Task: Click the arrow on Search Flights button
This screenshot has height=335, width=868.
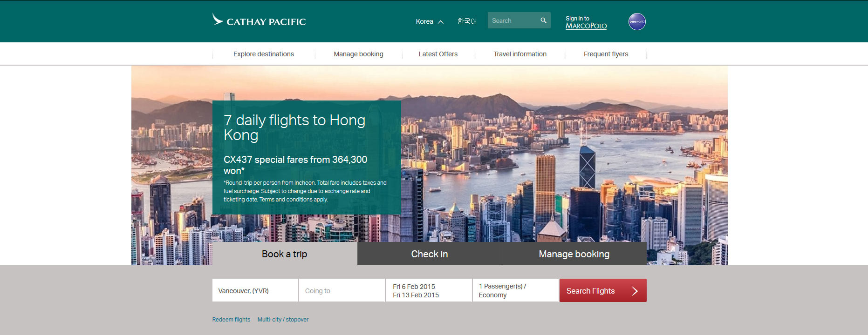Action: tap(635, 291)
